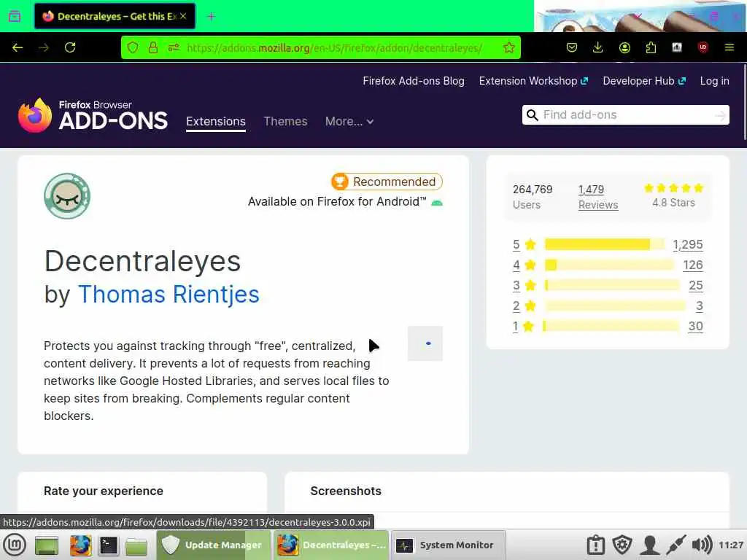Image resolution: width=747 pixels, height=560 pixels.
Task: Open Firefox Add-ons Blog link
Action: 414,81
